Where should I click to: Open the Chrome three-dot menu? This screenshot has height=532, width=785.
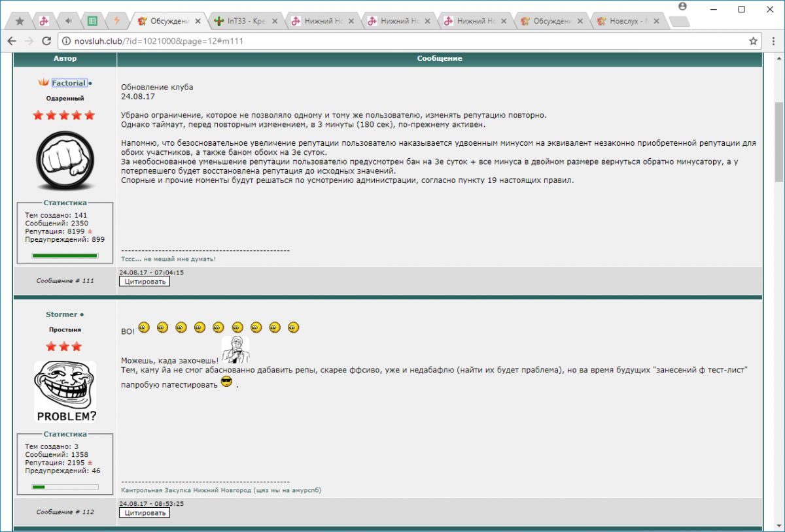773,41
